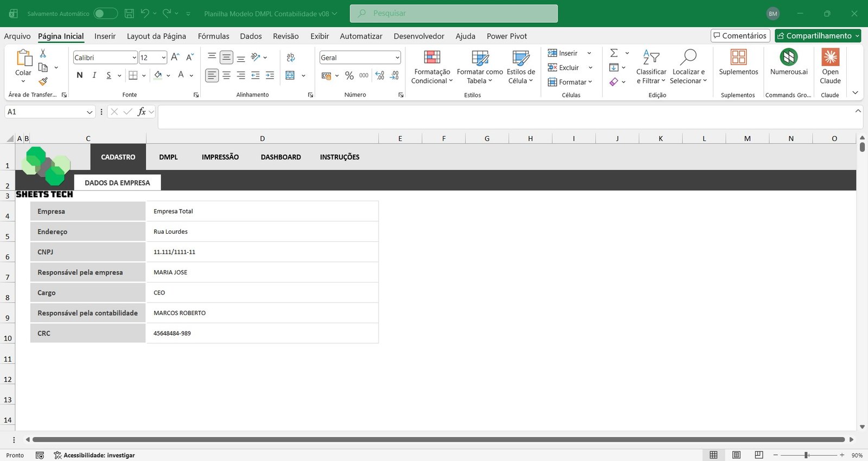The width and height of the screenshot is (868, 461).
Task: Open the Calibri font name dropdown
Action: coord(134,57)
